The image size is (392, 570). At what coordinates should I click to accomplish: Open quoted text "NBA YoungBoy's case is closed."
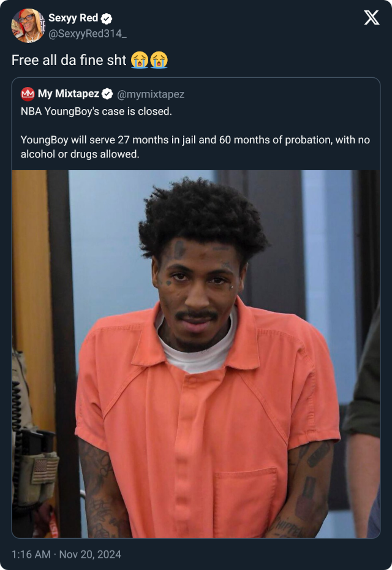96,111
